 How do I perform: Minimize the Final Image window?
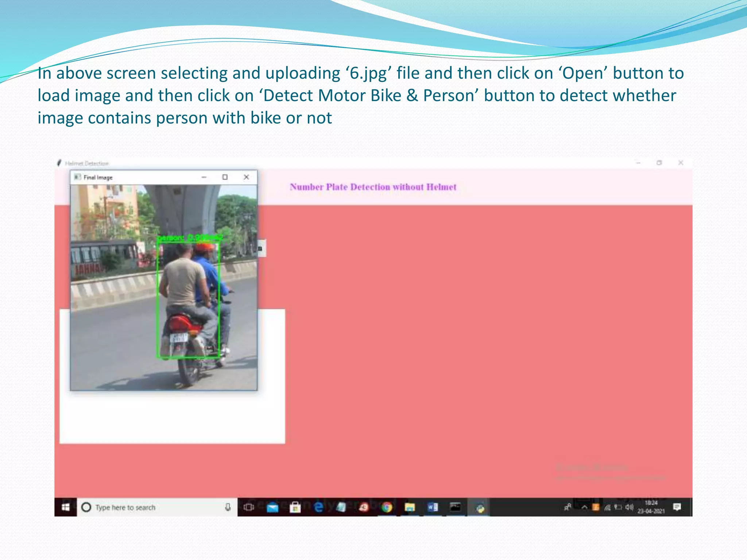pyautogui.click(x=204, y=177)
